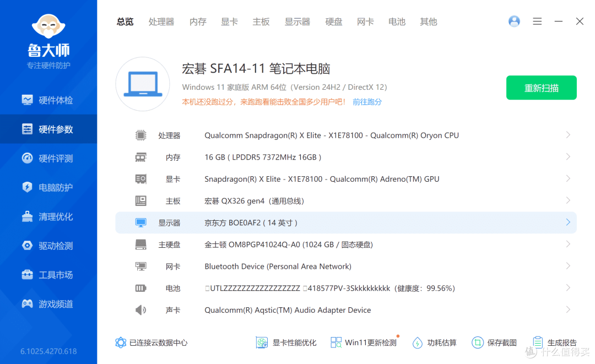Switch to 处理器 tab
Image resolution: width=595 pixels, height=364 pixels.
pyautogui.click(x=161, y=21)
